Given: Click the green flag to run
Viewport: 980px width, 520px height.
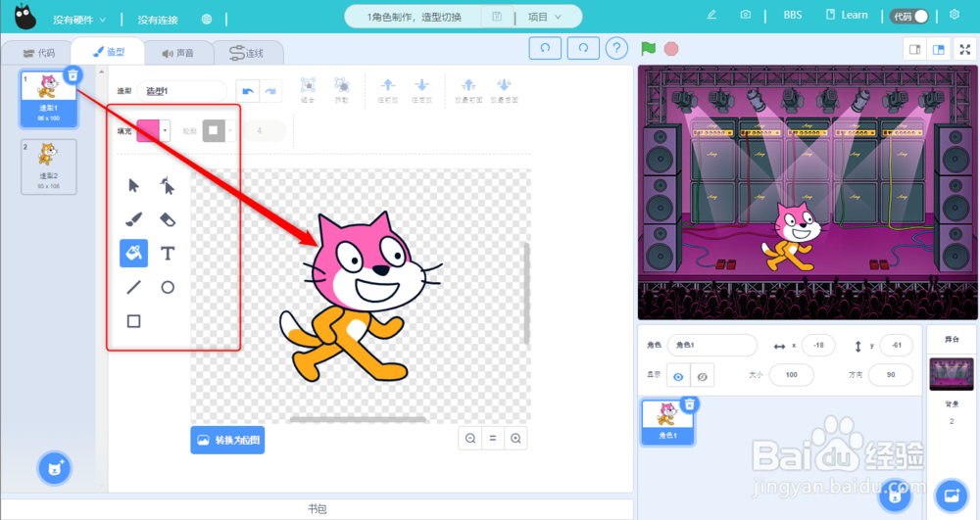Looking at the screenshot, I should click(x=648, y=49).
